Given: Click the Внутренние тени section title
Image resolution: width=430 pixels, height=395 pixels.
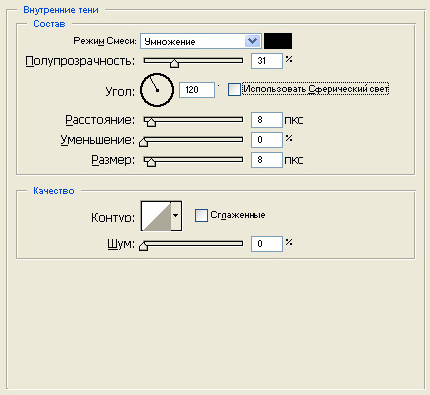Looking at the screenshot, I should 61,10.
